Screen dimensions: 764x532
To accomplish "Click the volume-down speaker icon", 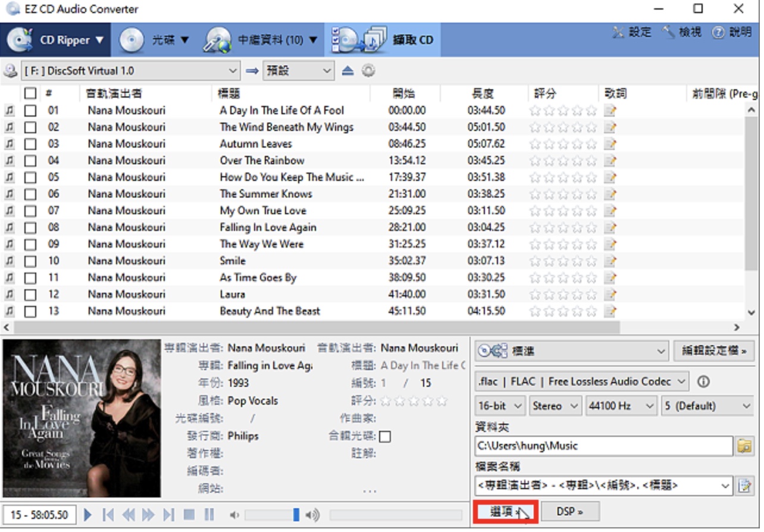I will point(235,515).
